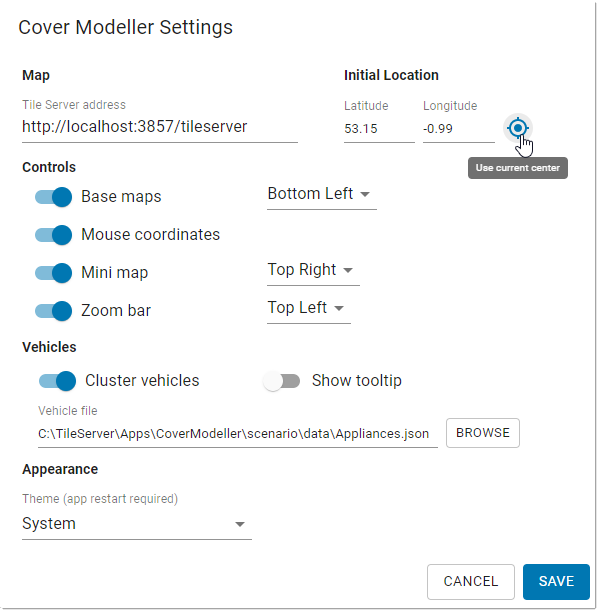This screenshot has width=599, height=612.
Task: Click the Vehicle file path field
Action: [238, 434]
